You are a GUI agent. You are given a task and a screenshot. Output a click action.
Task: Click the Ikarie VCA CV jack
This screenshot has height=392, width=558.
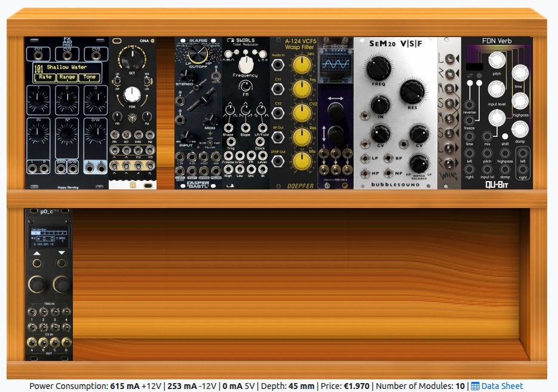pos(216,76)
